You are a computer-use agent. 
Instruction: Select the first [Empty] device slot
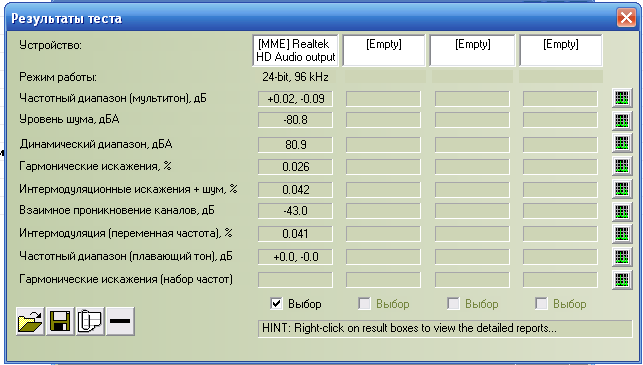pos(384,50)
